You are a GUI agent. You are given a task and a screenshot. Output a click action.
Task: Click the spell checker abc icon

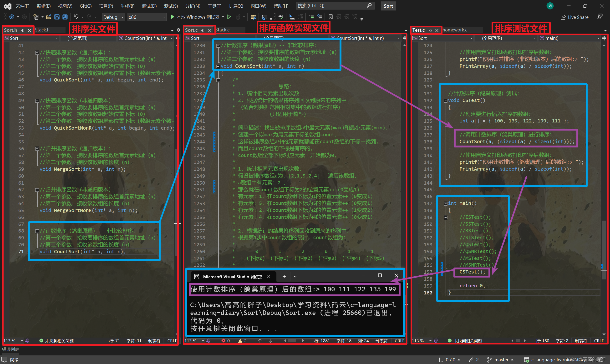pyautogui.click(x=281, y=17)
